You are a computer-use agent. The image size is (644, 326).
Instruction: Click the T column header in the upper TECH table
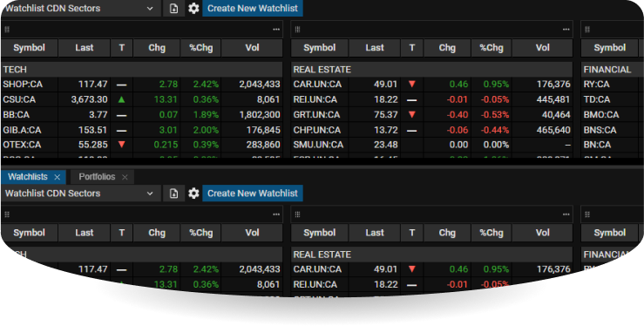122,48
